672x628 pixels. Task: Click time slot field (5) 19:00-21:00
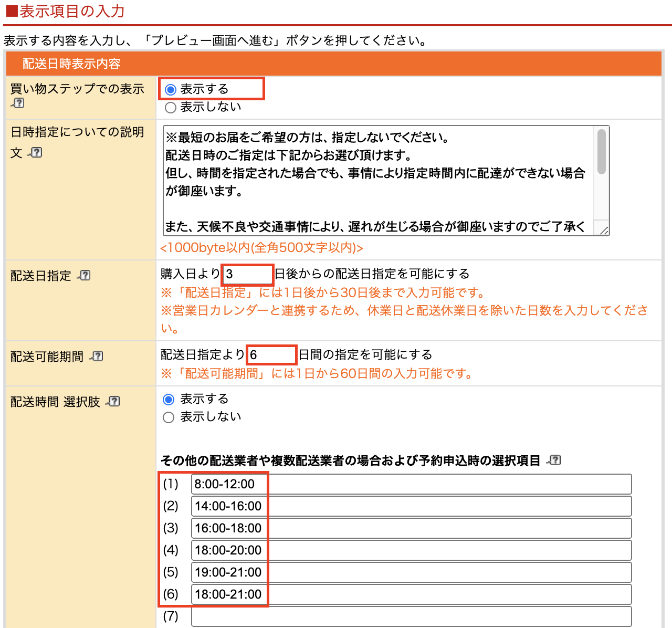pyautogui.click(x=411, y=572)
